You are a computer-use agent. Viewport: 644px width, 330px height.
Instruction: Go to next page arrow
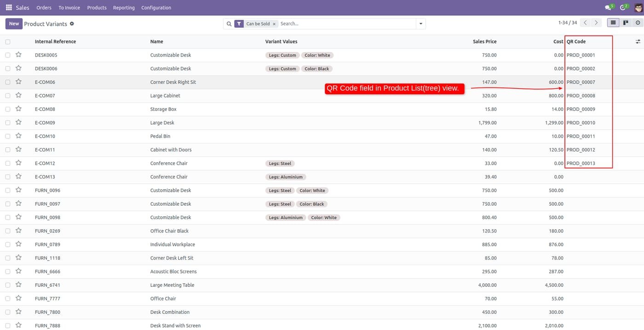pyautogui.click(x=597, y=23)
